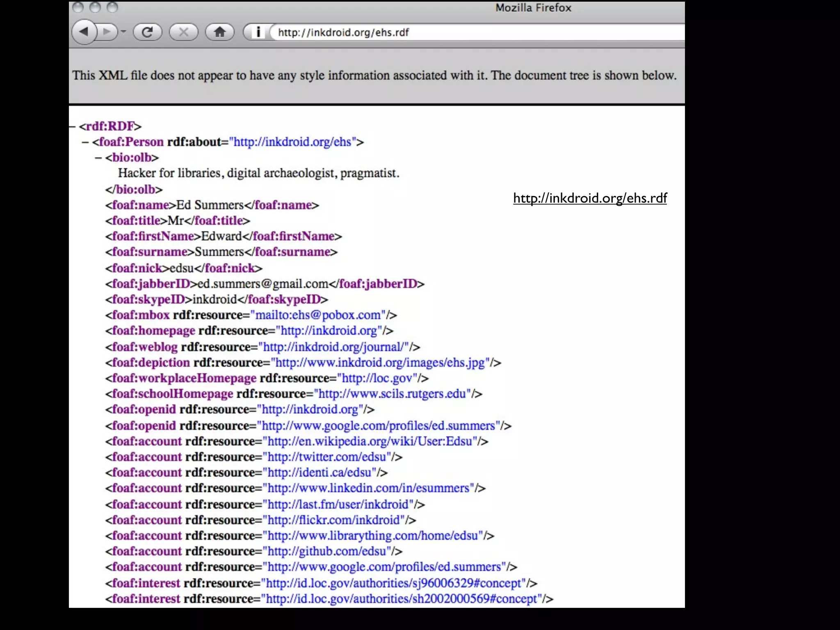The image size is (840, 630).
Task: Click the 'This XML file does not appear' notice
Action: [x=374, y=75]
